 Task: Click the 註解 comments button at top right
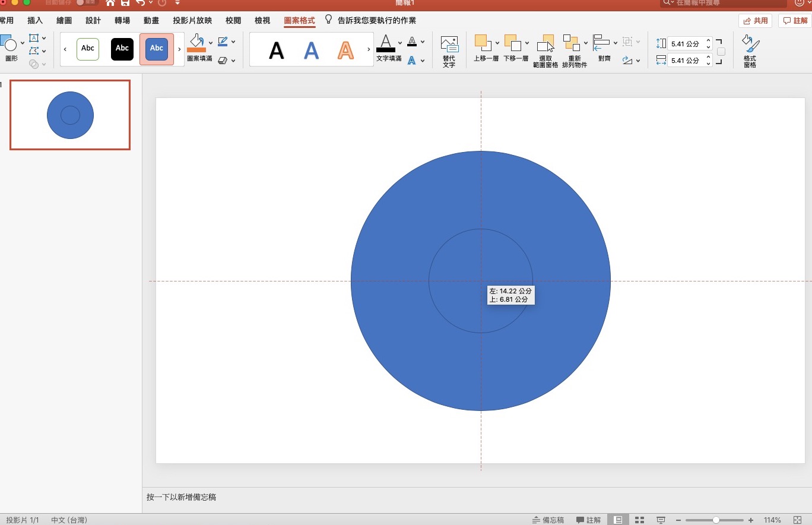point(795,21)
